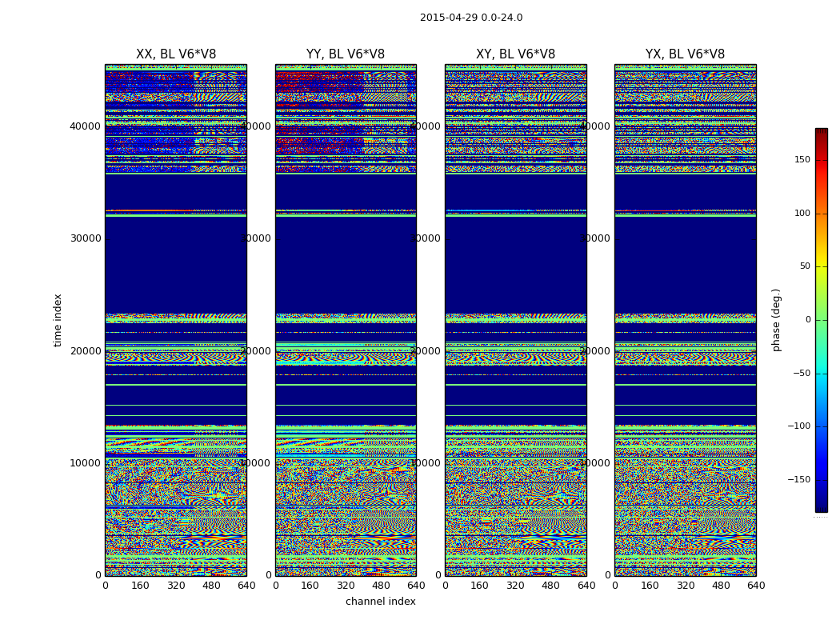Click the dark blue bottom of the colorbar

[821, 506]
